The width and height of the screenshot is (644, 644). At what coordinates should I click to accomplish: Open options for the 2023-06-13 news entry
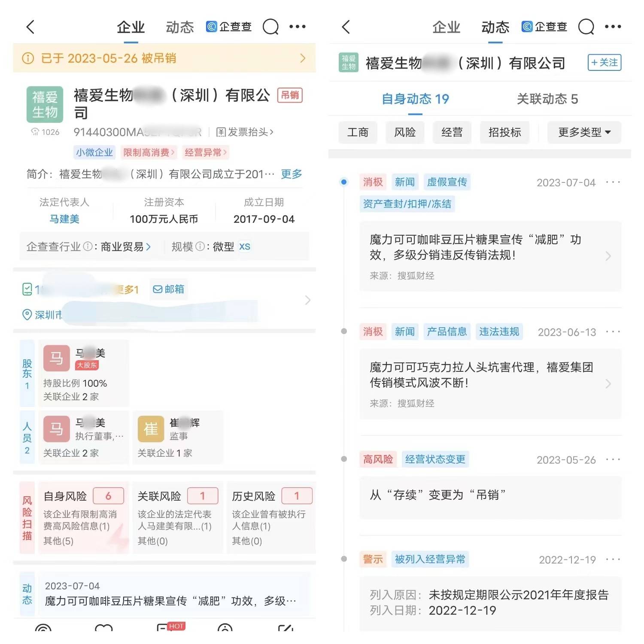tap(613, 332)
